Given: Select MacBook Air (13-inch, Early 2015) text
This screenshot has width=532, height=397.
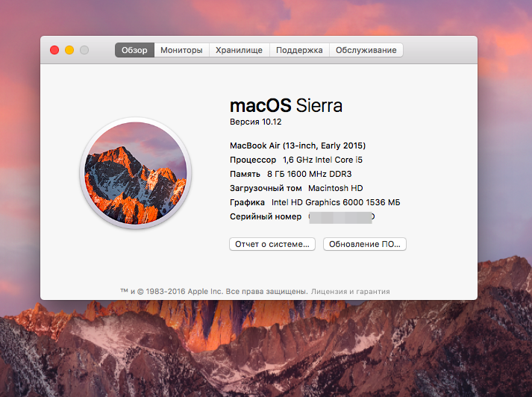Looking at the screenshot, I should pos(298,146).
